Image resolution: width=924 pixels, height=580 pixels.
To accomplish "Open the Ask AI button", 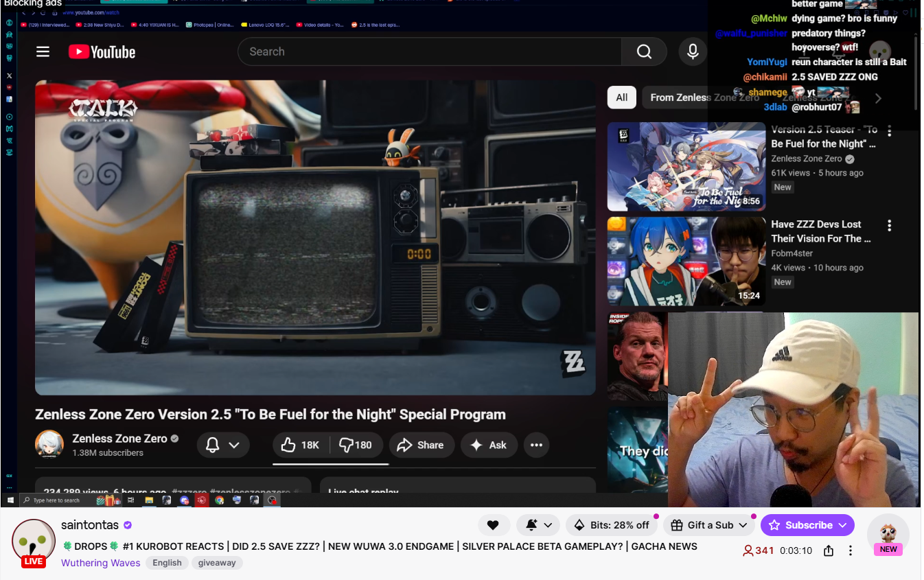I will pos(488,445).
